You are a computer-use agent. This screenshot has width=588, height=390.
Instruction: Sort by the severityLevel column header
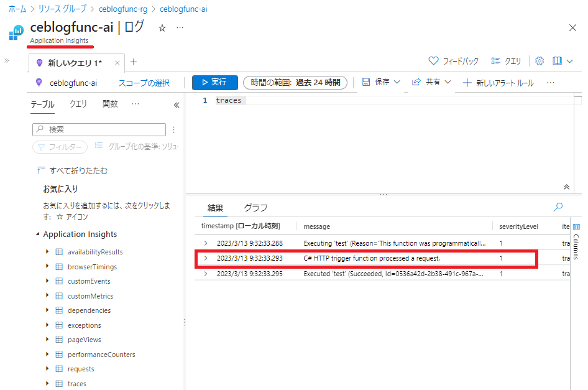pos(518,226)
